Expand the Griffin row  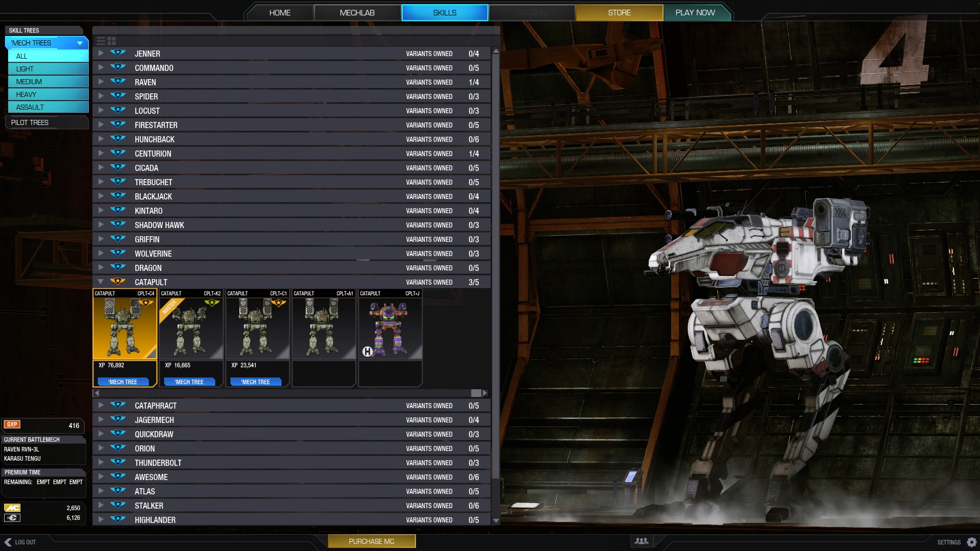(101, 239)
